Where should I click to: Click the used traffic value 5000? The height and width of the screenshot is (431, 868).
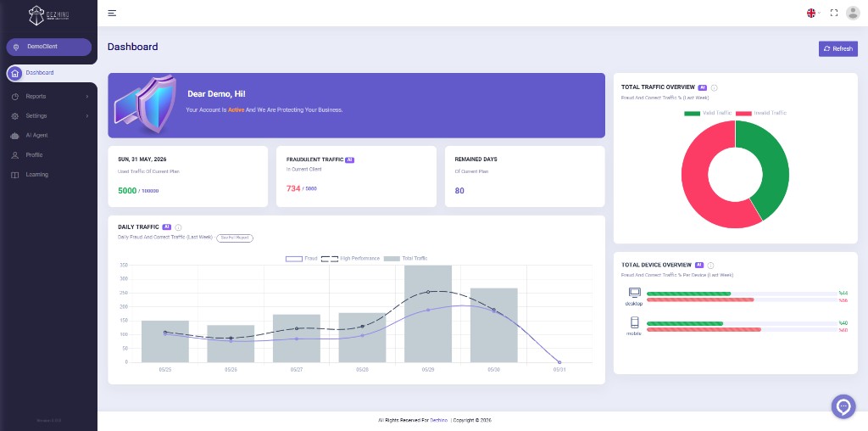pos(127,191)
